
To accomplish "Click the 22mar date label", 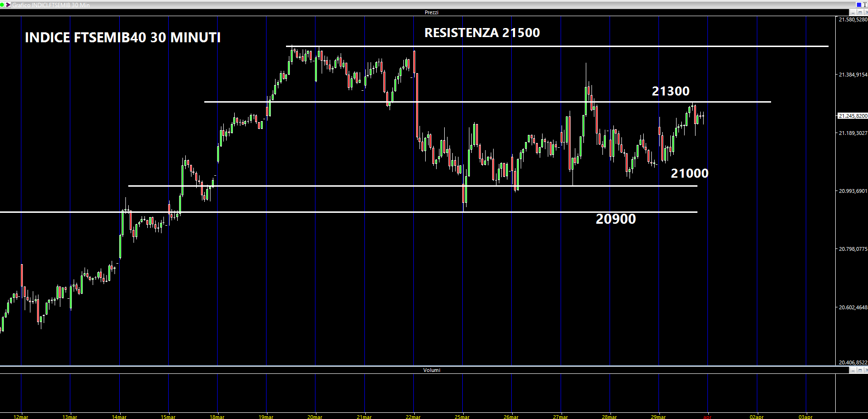I will [413, 417].
